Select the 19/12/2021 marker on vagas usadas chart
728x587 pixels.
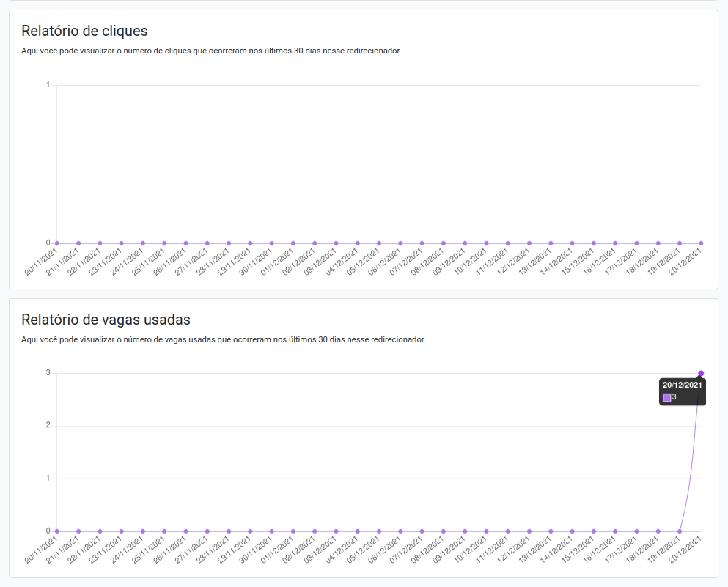(x=679, y=530)
